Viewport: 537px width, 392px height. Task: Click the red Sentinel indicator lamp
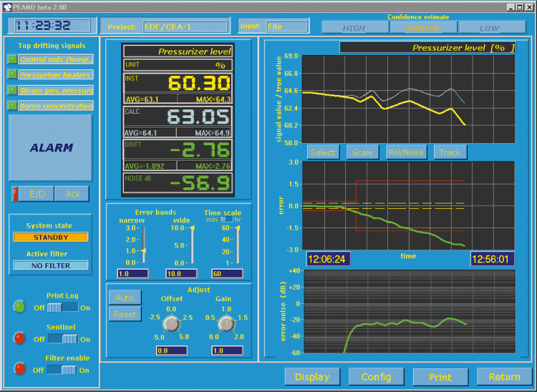coord(19,338)
